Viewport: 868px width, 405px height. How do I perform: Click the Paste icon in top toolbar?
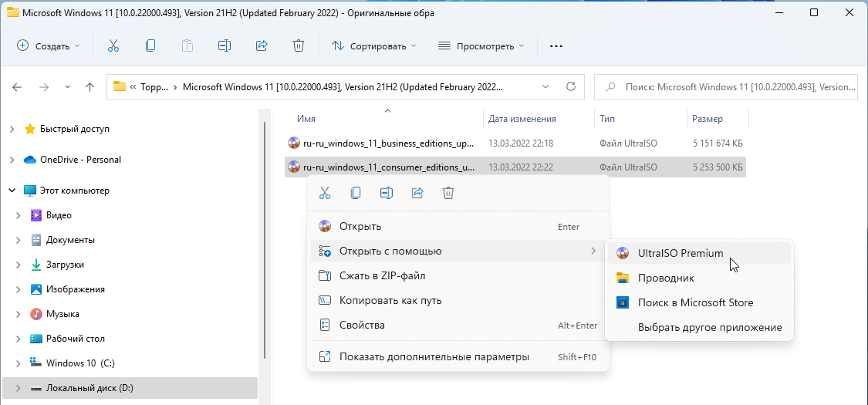[x=187, y=46]
